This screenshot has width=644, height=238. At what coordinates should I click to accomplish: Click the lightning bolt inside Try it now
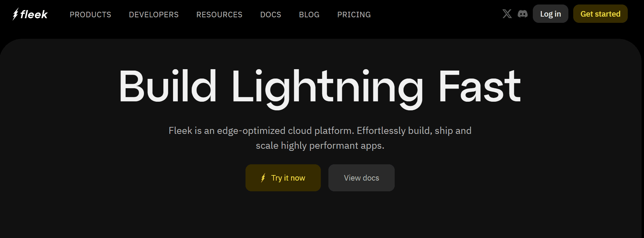[x=263, y=178]
